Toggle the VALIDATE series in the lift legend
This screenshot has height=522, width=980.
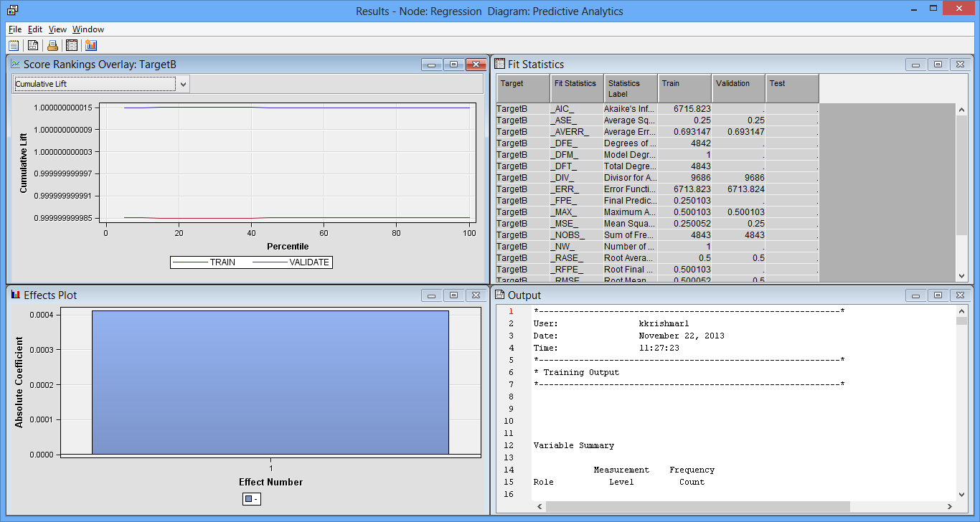pyautogui.click(x=298, y=262)
